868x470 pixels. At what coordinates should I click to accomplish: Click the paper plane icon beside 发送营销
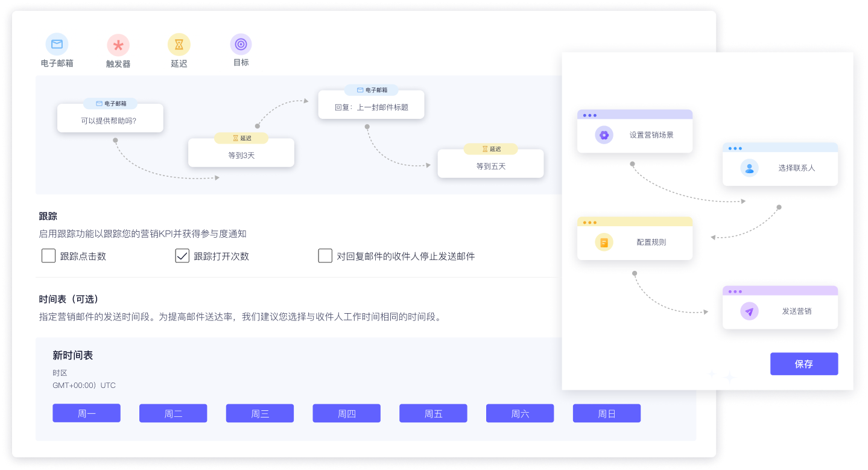click(x=749, y=311)
